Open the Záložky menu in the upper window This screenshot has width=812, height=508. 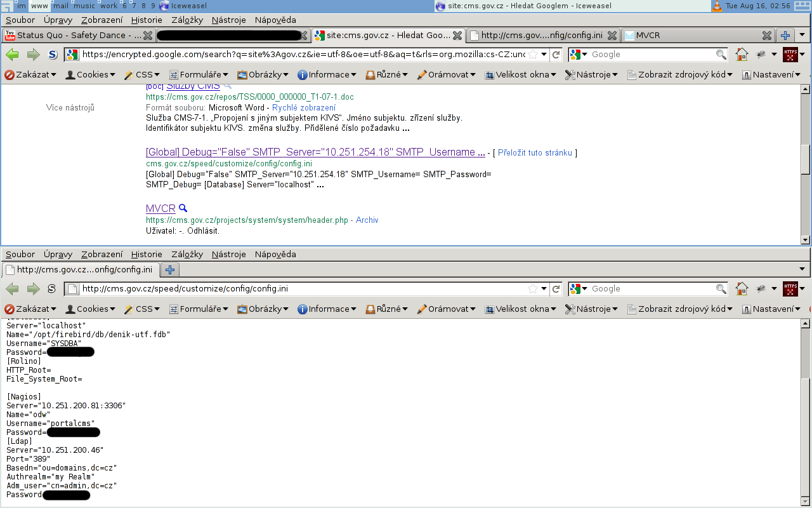click(x=187, y=20)
